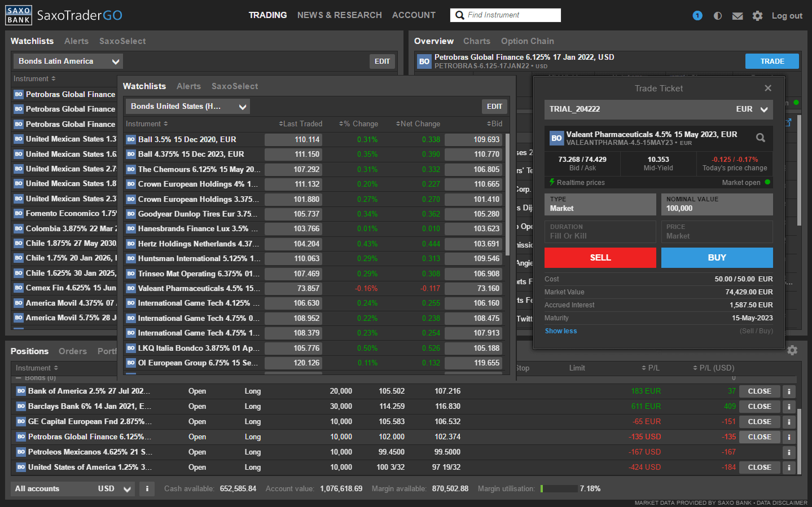This screenshot has height=507, width=812.
Task: Open SaxoSelect tab in front watchlist panel
Action: pyautogui.click(x=235, y=86)
